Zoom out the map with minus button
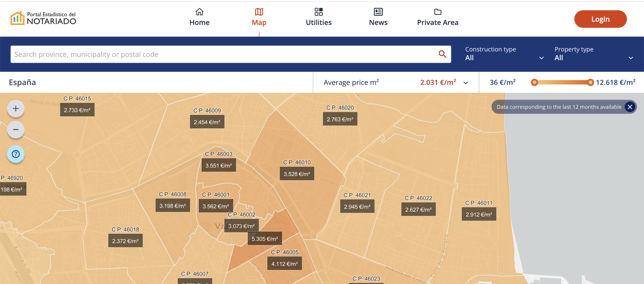The width and height of the screenshot is (644, 284). 16,130
